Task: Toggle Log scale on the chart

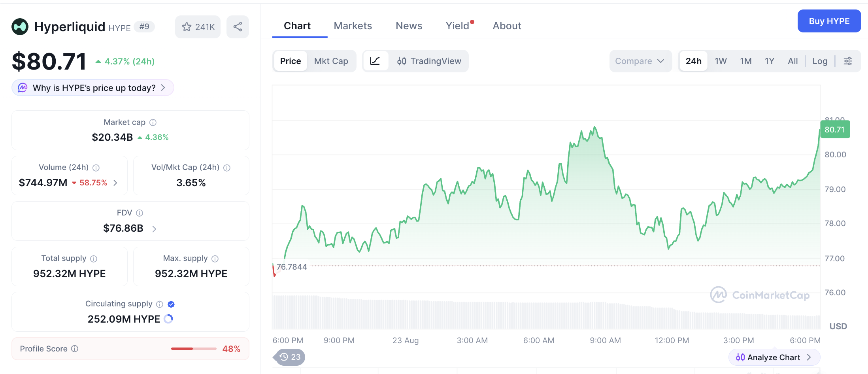Action: tap(820, 61)
